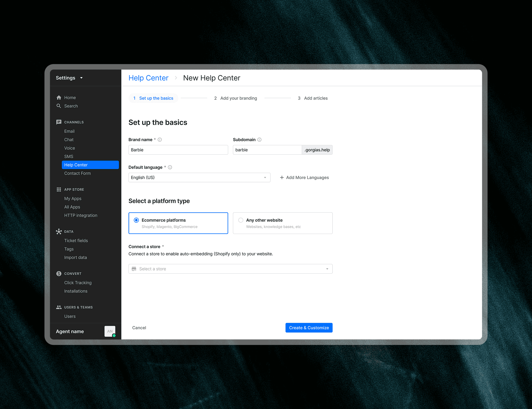Click the Create & Customize button
532x409 pixels.
pyautogui.click(x=309, y=328)
